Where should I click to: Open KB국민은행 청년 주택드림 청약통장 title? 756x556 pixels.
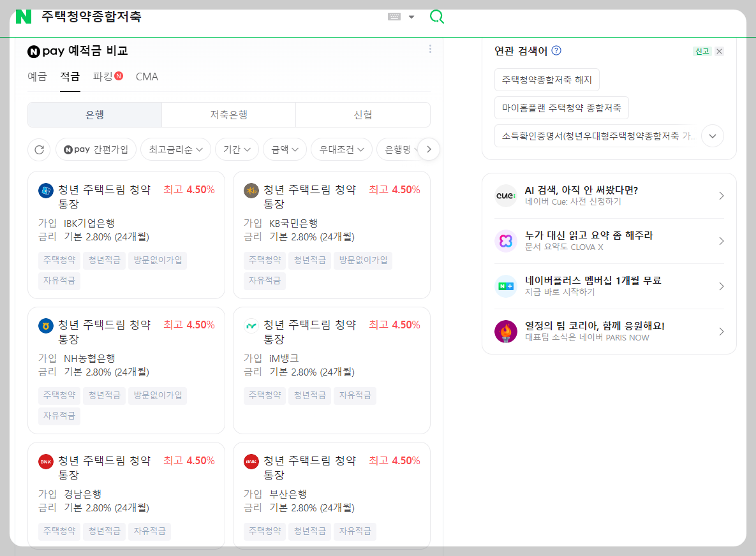pyautogui.click(x=310, y=196)
